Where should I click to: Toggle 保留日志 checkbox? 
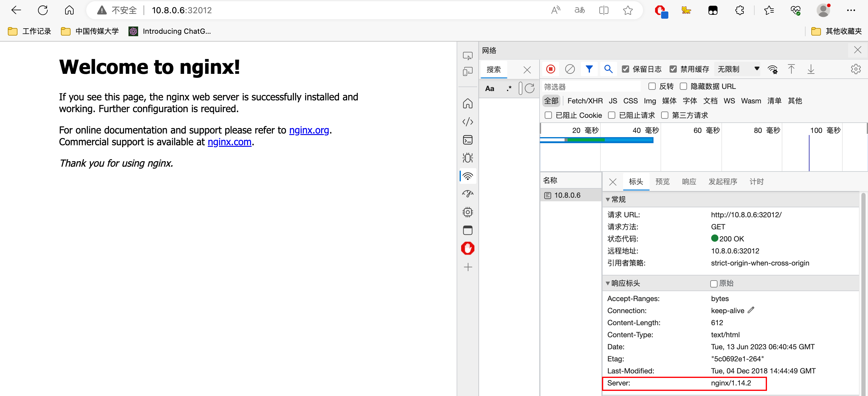click(x=626, y=69)
